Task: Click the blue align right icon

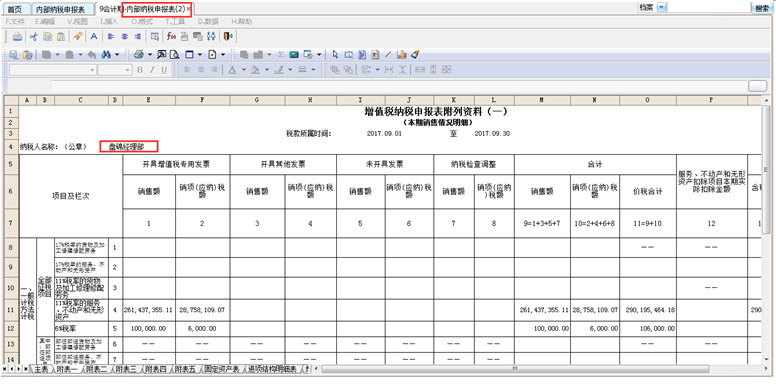Action: [138, 36]
